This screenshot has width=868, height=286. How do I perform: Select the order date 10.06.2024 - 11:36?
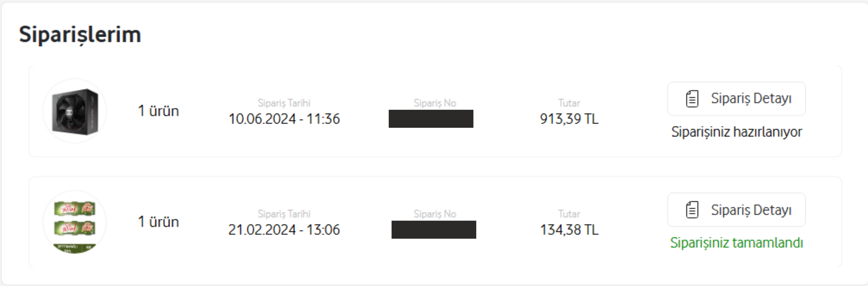tap(284, 119)
